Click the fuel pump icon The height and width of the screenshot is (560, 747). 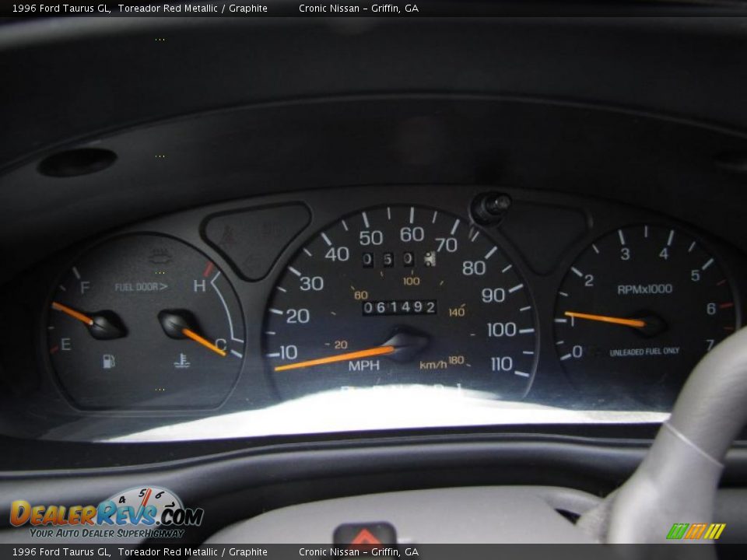point(110,361)
